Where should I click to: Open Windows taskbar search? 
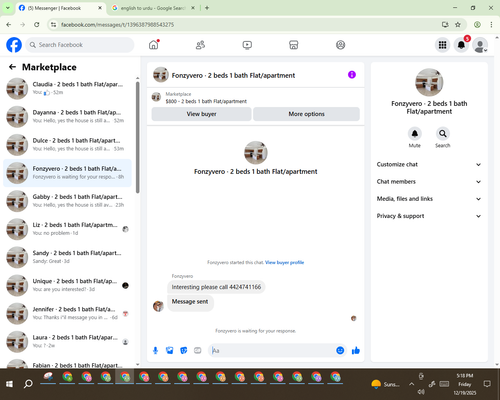click(x=28, y=384)
